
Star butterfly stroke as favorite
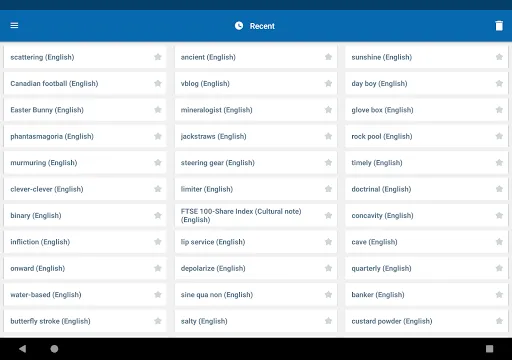point(158,321)
